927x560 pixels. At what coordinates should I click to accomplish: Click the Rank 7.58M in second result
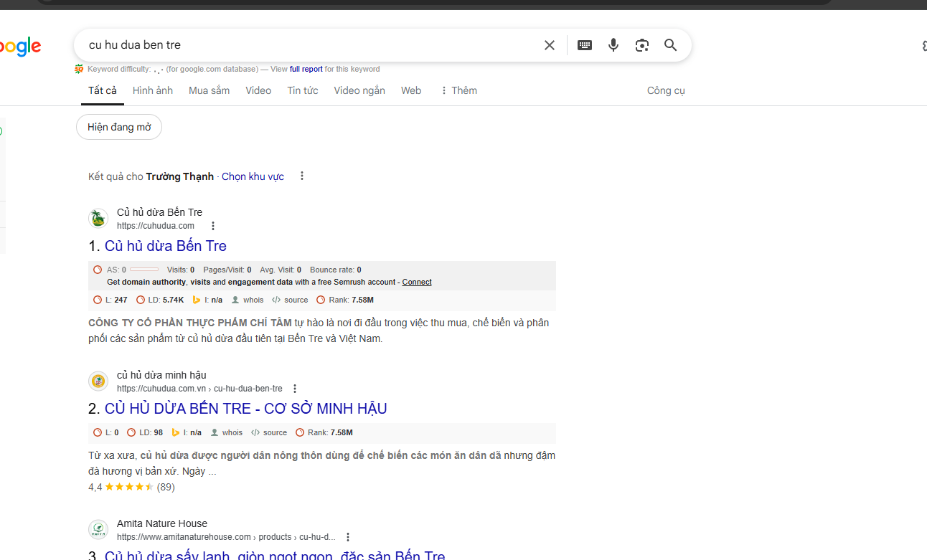[324, 433]
